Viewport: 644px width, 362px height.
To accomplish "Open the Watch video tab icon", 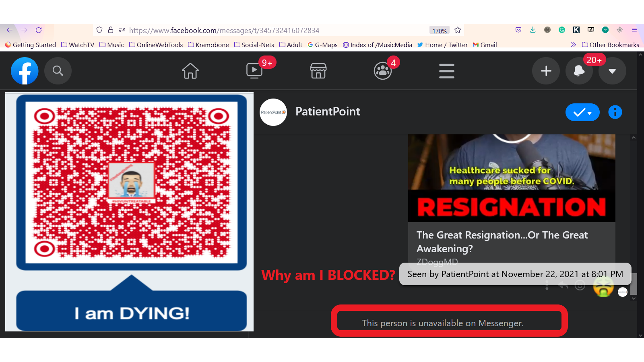I will coord(254,71).
